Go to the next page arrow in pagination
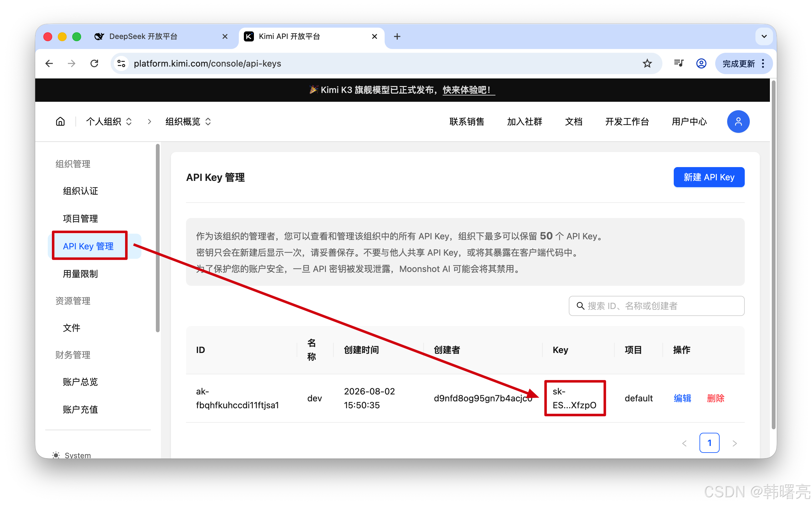The width and height of the screenshot is (812, 505). pos(734,443)
